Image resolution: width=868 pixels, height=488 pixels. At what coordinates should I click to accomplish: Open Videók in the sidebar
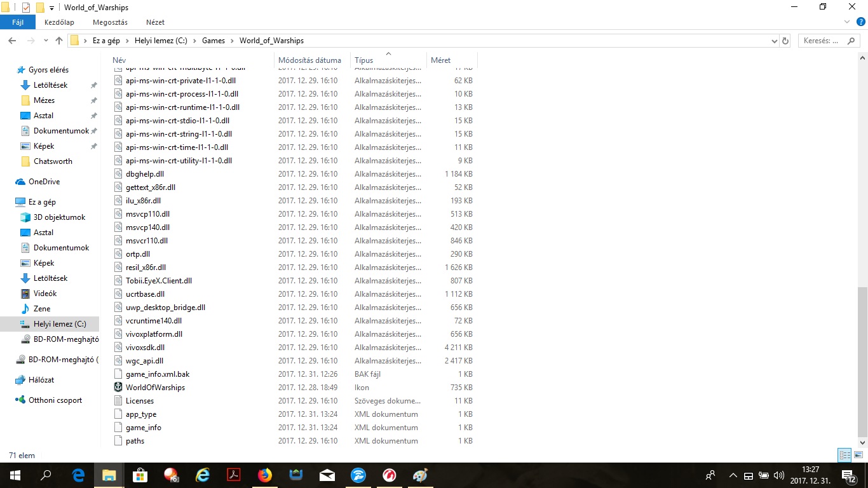tap(45, 294)
